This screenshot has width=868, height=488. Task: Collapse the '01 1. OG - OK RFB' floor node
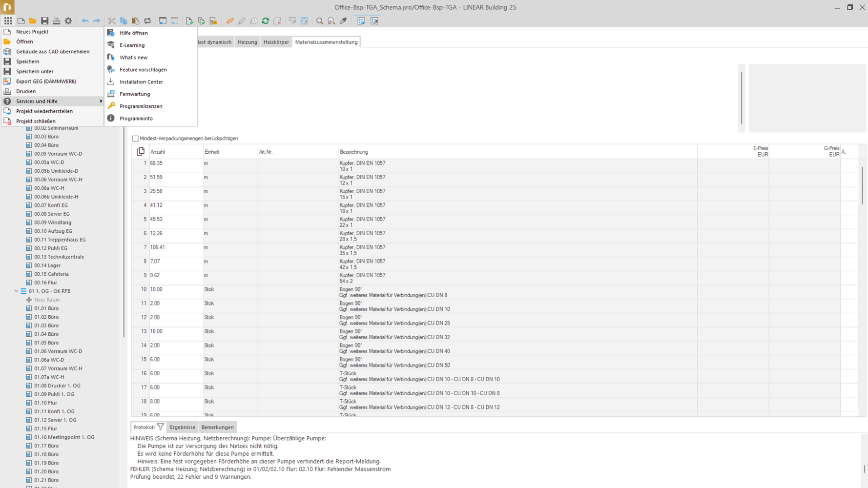[x=16, y=291]
